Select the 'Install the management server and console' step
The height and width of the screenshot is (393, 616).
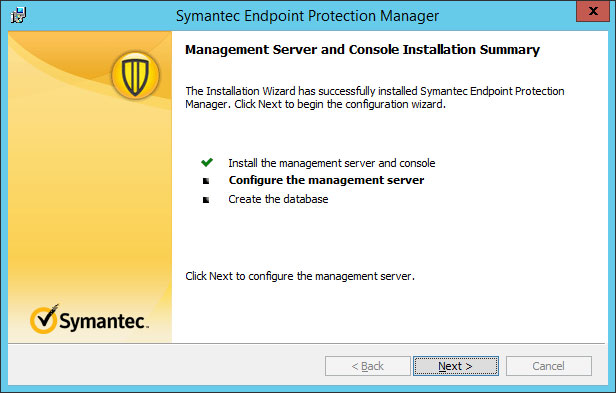tap(332, 163)
